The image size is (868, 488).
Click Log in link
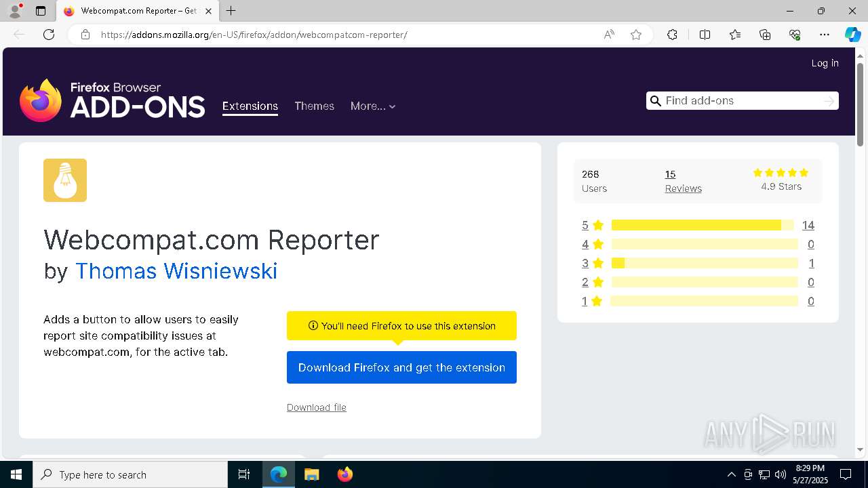825,63
